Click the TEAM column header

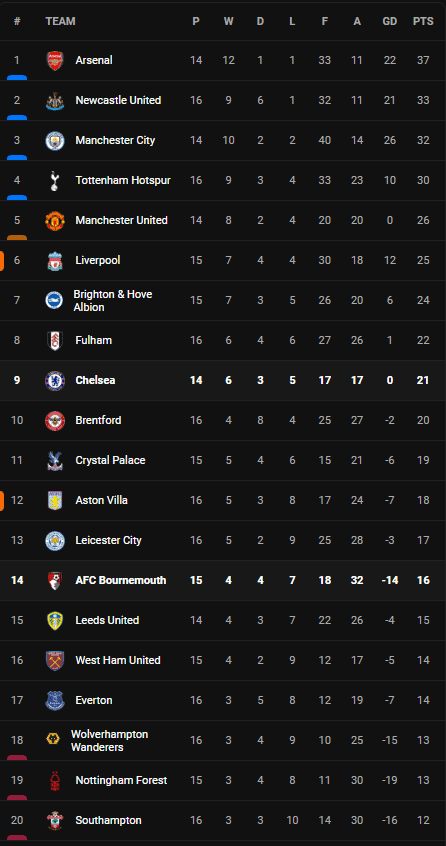click(60, 22)
